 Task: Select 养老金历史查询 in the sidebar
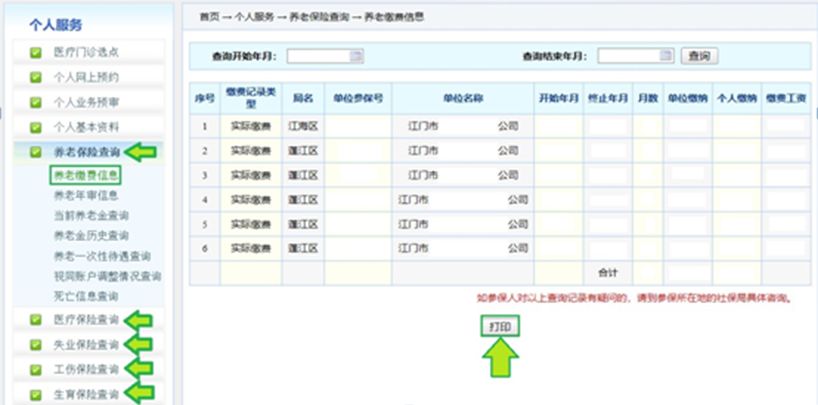pyautogui.click(x=90, y=236)
